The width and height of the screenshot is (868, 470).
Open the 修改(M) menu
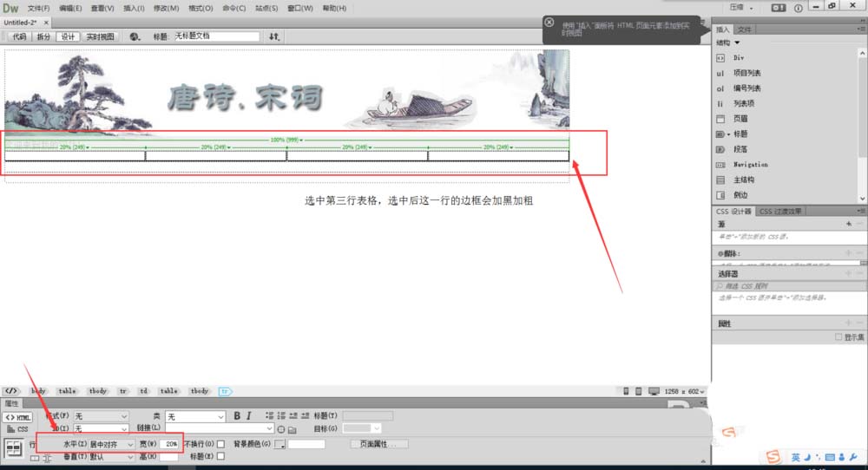click(165, 8)
